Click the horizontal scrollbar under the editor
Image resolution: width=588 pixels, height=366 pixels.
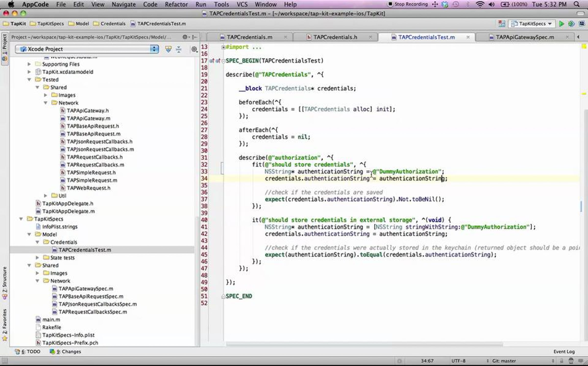pyautogui.click(x=364, y=344)
